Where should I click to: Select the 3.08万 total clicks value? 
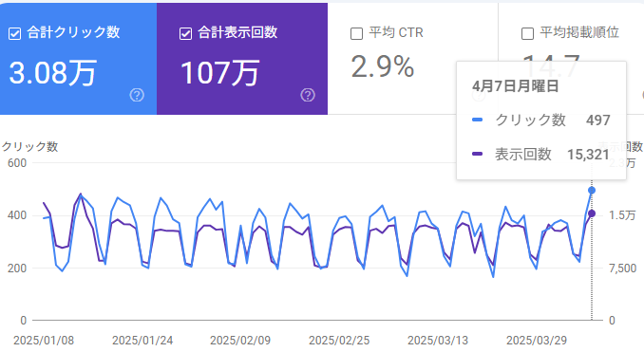[52, 73]
